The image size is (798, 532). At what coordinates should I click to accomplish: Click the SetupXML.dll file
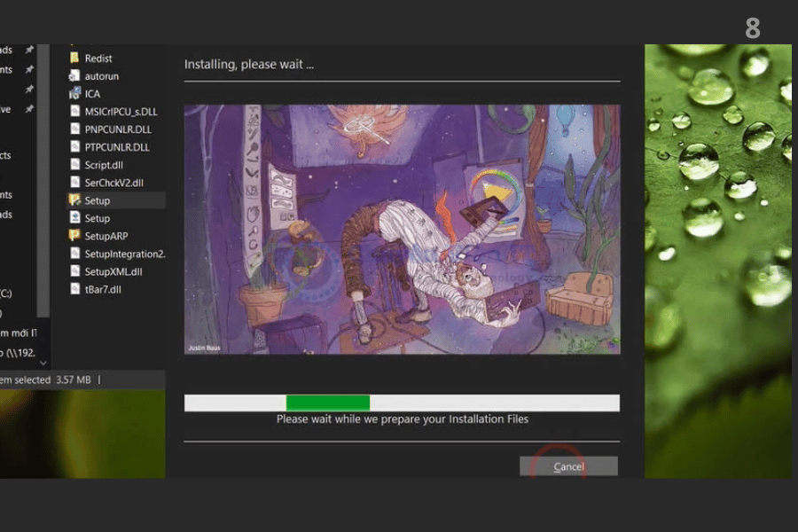tap(113, 271)
